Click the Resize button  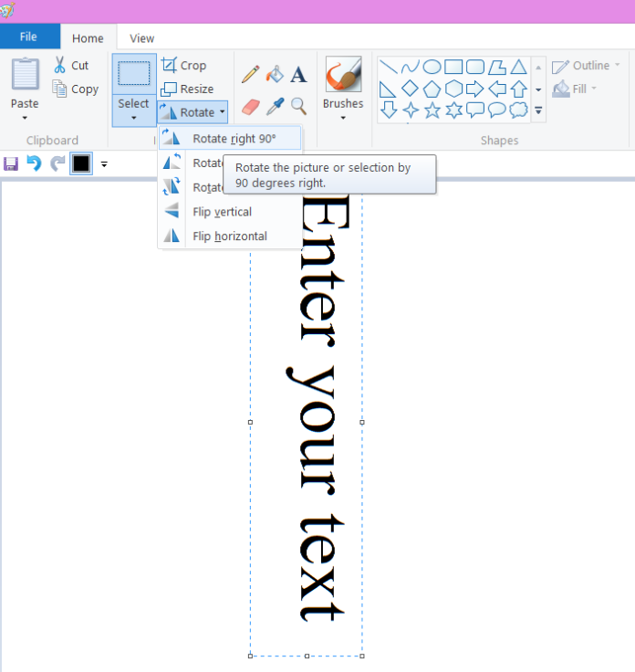(x=187, y=89)
